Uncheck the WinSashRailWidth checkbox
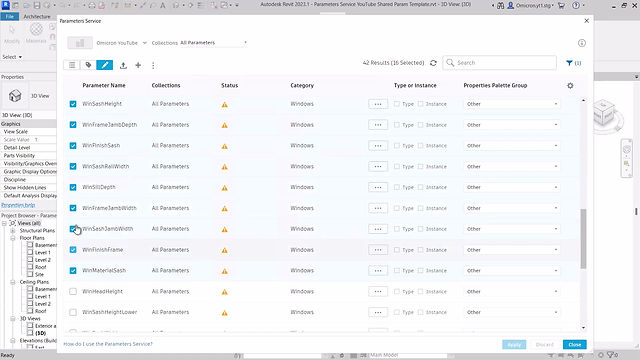640x360 pixels. [x=73, y=167]
